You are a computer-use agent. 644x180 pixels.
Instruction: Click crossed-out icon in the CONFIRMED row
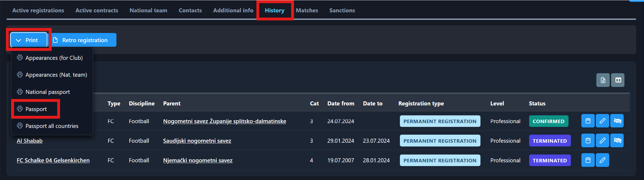(617, 121)
